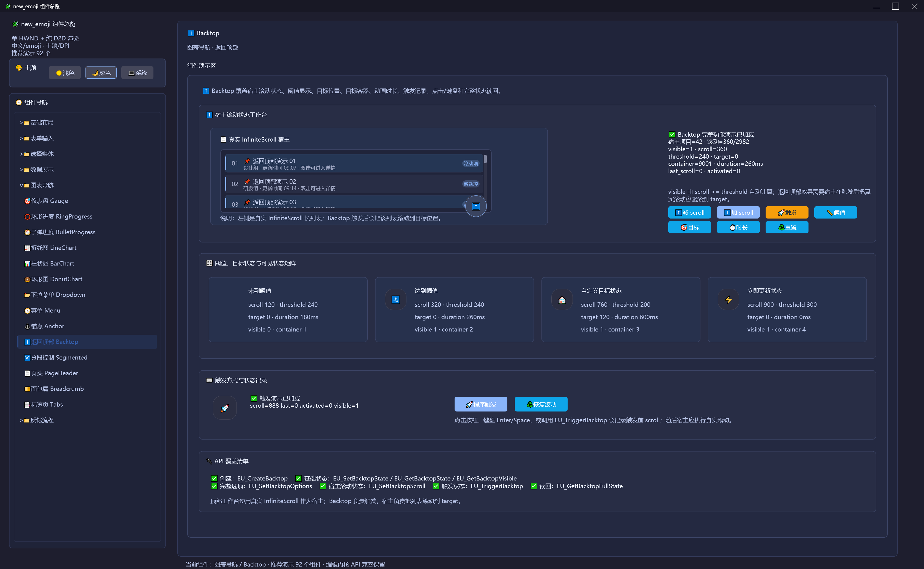Viewport: 924px width, 569px height.
Task: Click the Anchor icon in sidebar
Action: [x=27, y=326]
